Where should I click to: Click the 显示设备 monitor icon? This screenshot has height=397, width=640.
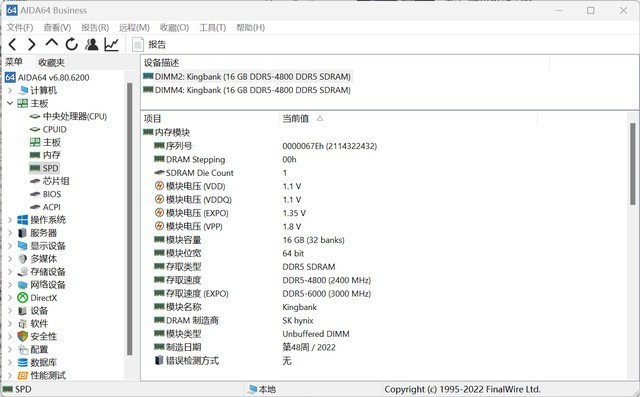[23, 246]
